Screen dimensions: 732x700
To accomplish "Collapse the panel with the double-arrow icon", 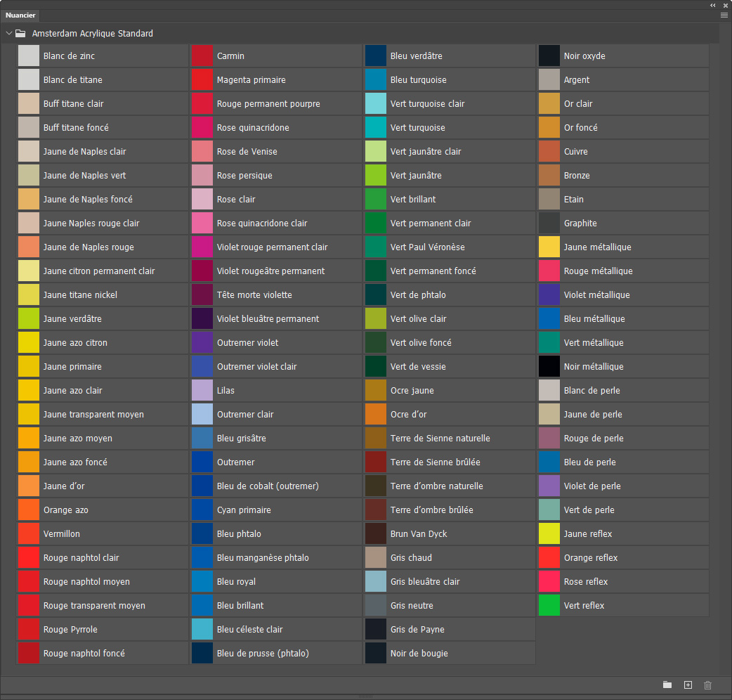I will point(713,5).
